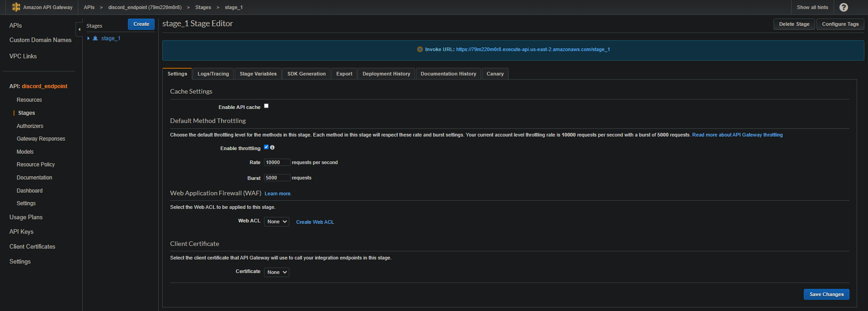
Task: Open VPC Links in sidebar
Action: [23, 56]
